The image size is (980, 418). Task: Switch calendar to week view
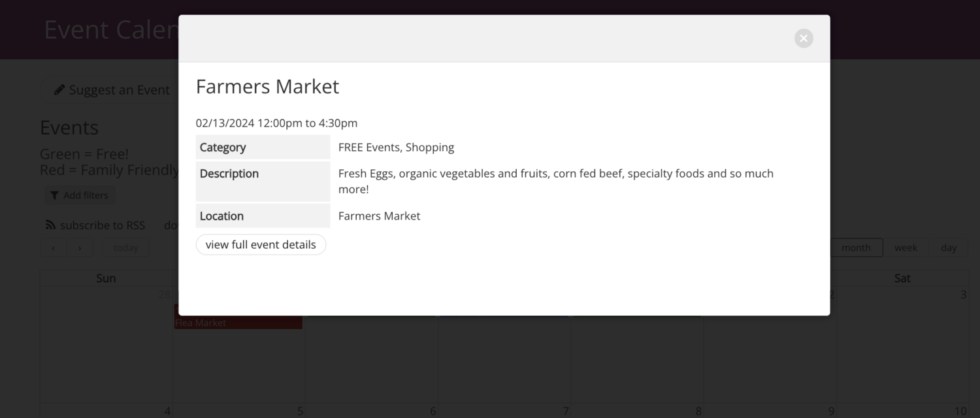pos(906,248)
